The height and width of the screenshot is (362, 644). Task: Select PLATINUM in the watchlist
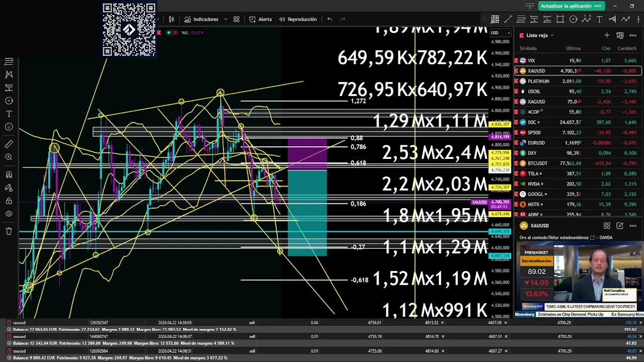578,81
